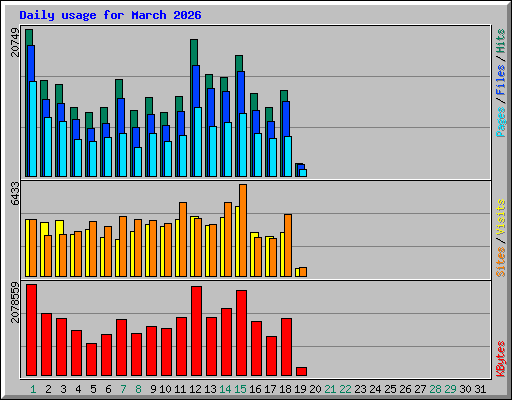
Task: Click the yellow 'Visits' legend label
Action: click(501, 218)
